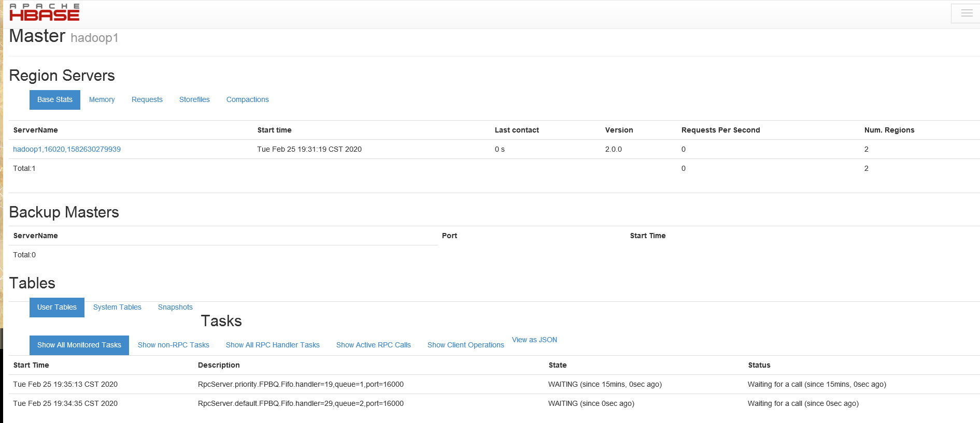Select Show Client Operations

click(x=465, y=345)
